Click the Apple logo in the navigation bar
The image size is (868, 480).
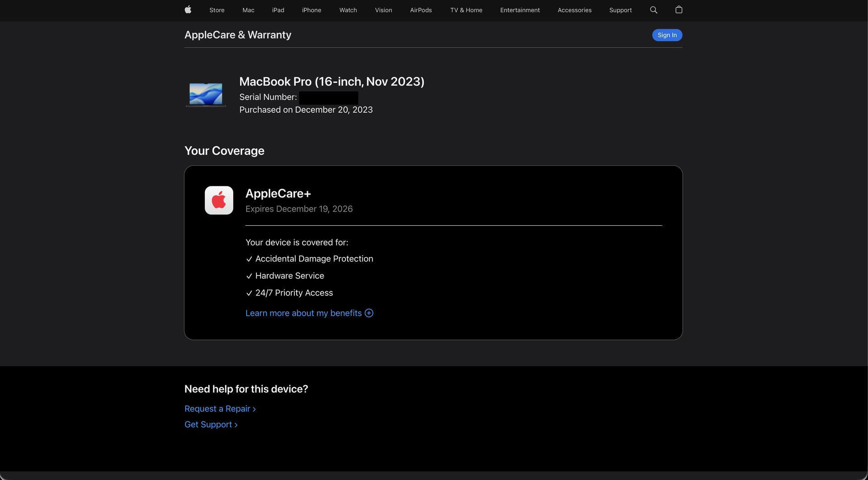pyautogui.click(x=188, y=10)
